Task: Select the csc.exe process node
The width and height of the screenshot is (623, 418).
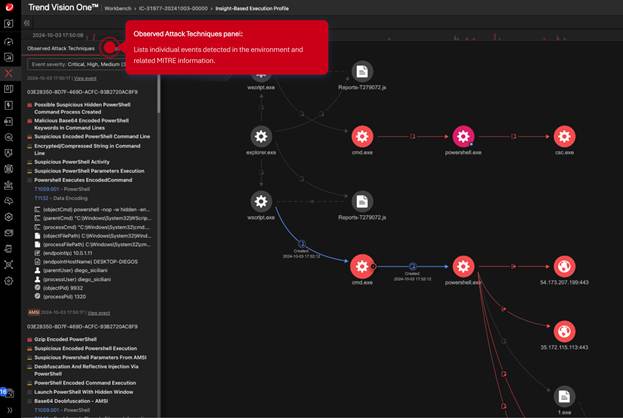Action: coord(565,137)
